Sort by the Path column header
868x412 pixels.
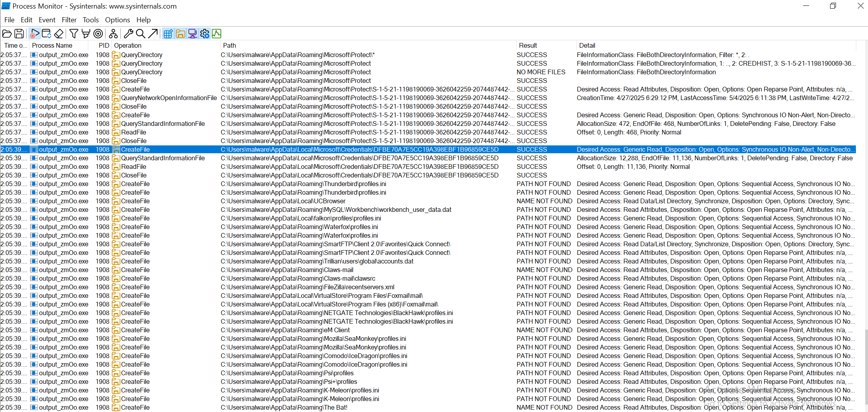(x=368, y=45)
